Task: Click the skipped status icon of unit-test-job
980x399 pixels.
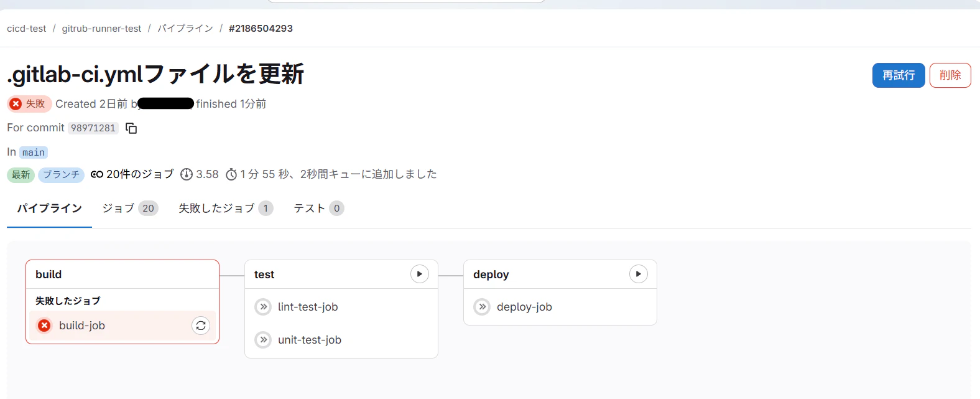Action: pos(263,340)
